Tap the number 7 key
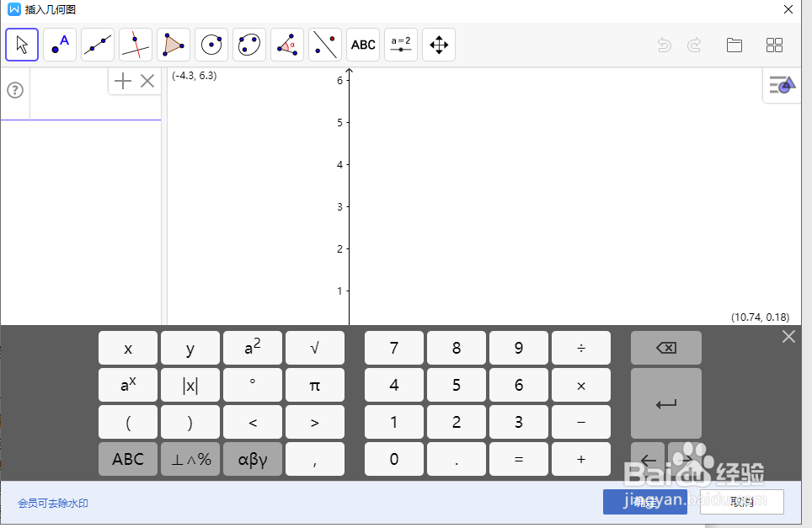Viewport: 812px width, 528px height. pos(394,348)
